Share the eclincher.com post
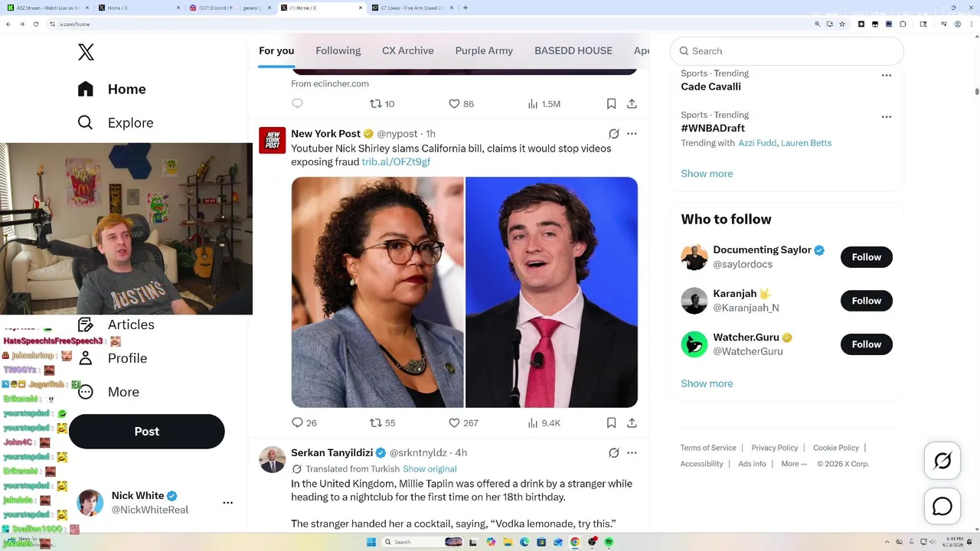This screenshot has width=980, height=551. tap(632, 103)
